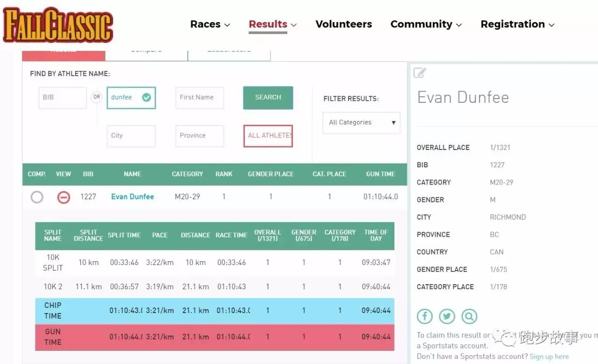Click the GUN TIME red row label

(53, 337)
